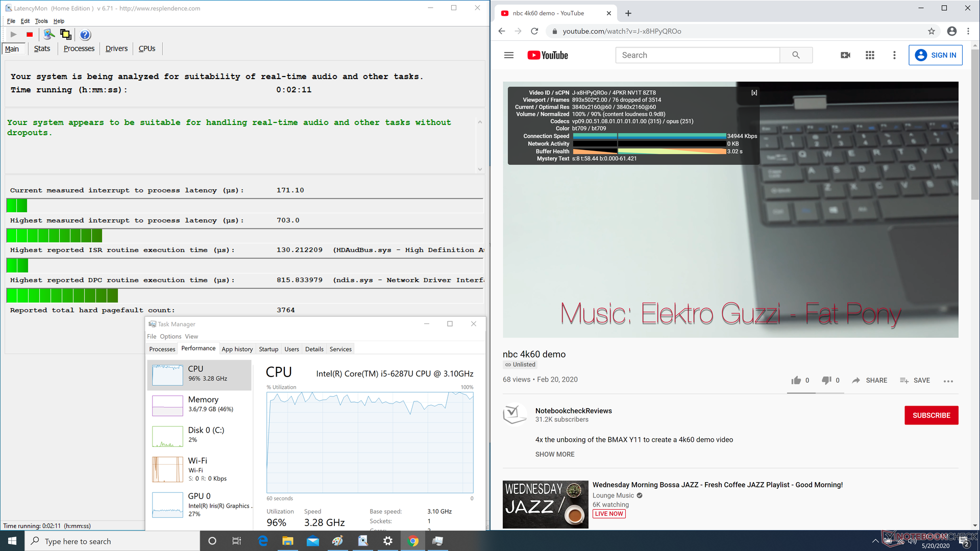980x551 pixels.
Task: Switch to LatencyMon CPUs tab
Action: click(x=147, y=48)
